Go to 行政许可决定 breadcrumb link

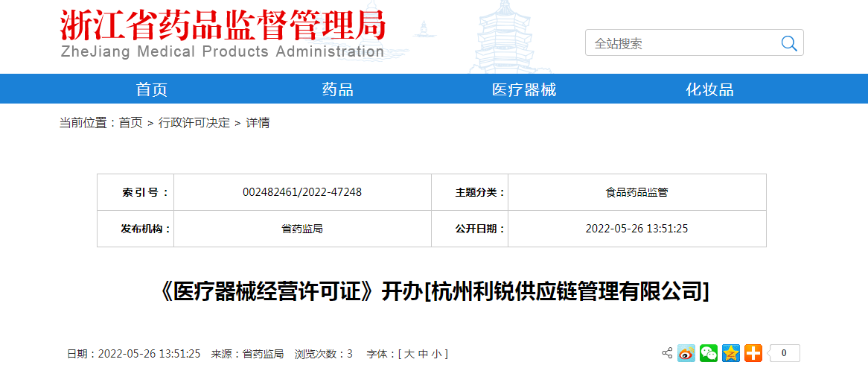[x=194, y=123]
